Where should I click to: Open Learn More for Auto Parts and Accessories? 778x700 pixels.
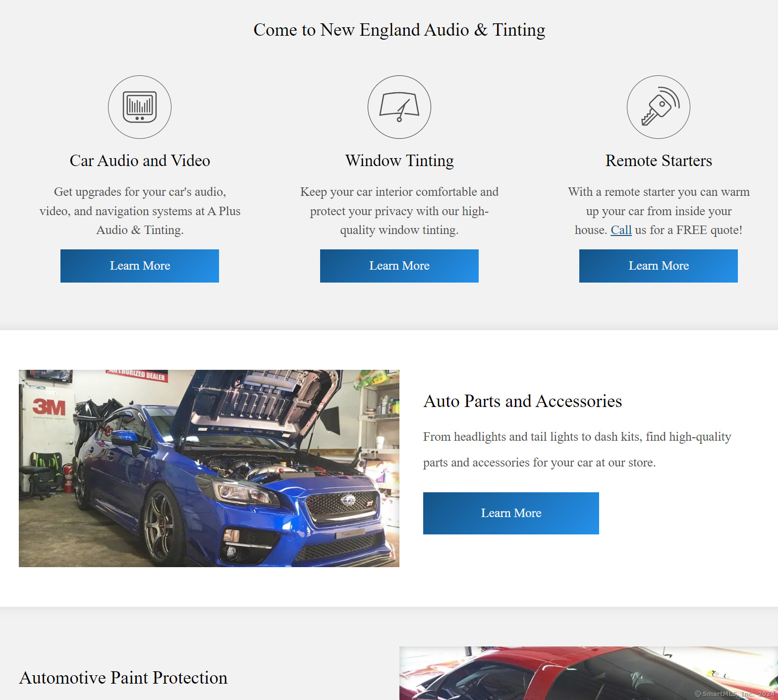click(511, 513)
